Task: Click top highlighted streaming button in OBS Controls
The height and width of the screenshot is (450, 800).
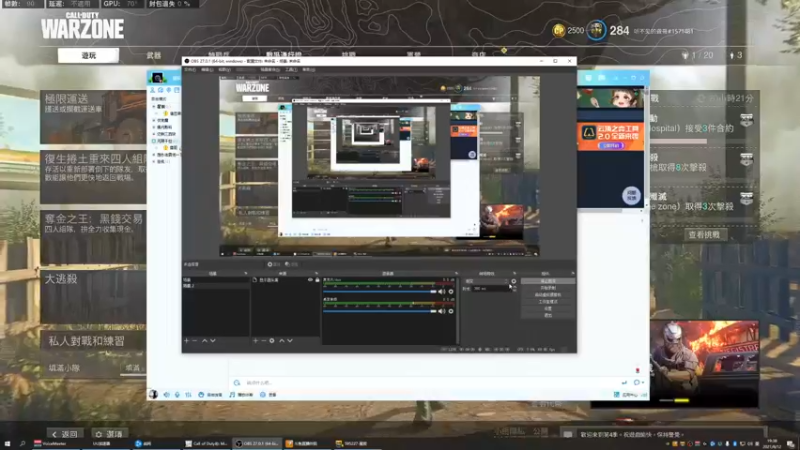Action: [x=548, y=281]
